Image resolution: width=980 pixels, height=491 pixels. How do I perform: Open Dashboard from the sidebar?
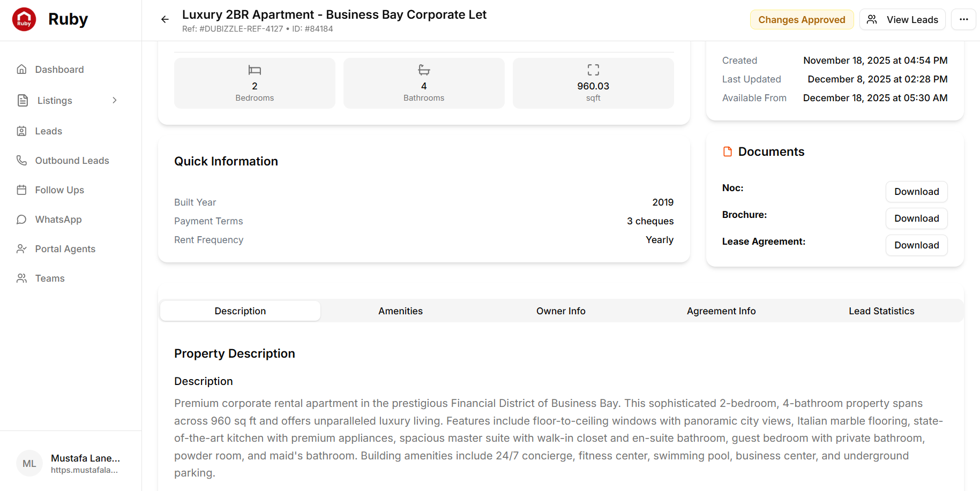(59, 70)
